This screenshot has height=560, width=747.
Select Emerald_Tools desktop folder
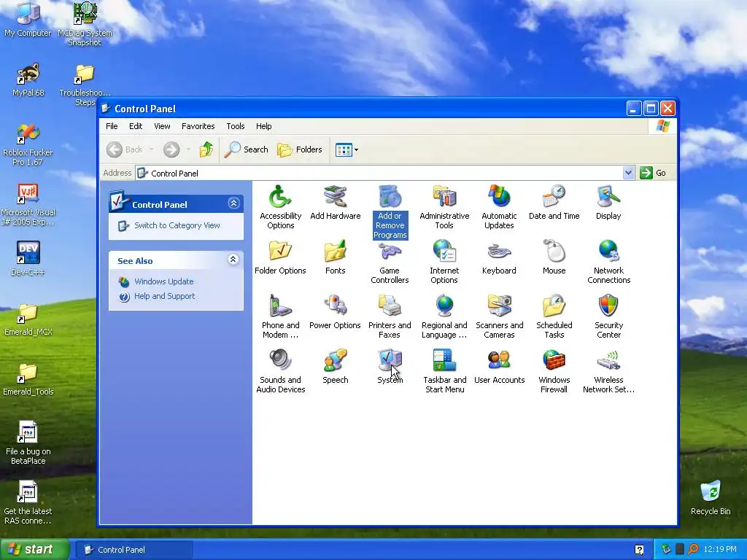tap(28, 379)
